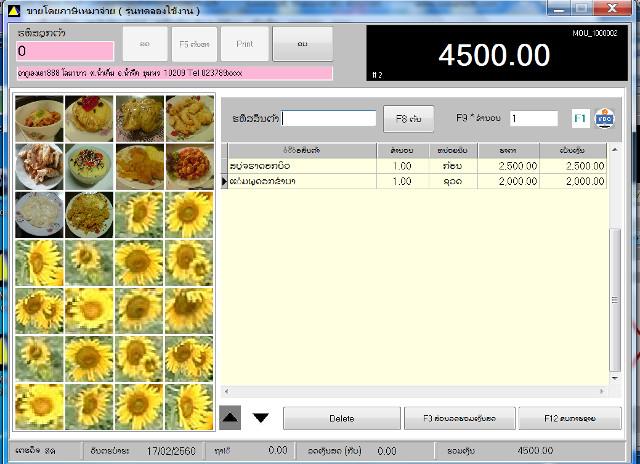Screen dimensions: 640x464
Task: Move selection up with black up arrow
Action: tap(230, 417)
